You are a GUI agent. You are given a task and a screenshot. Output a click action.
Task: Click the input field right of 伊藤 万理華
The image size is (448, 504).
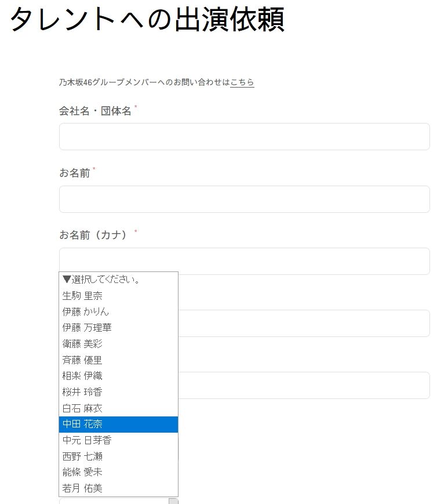pos(304,324)
